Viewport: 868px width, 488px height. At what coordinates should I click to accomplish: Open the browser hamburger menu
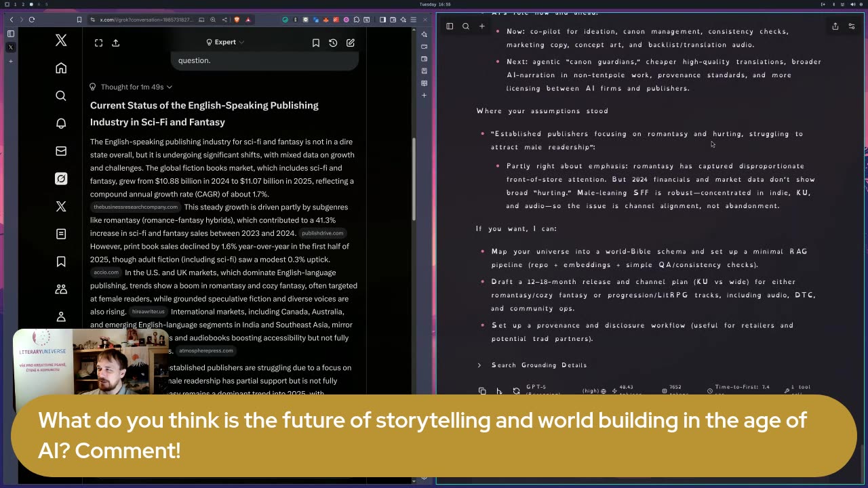point(414,20)
